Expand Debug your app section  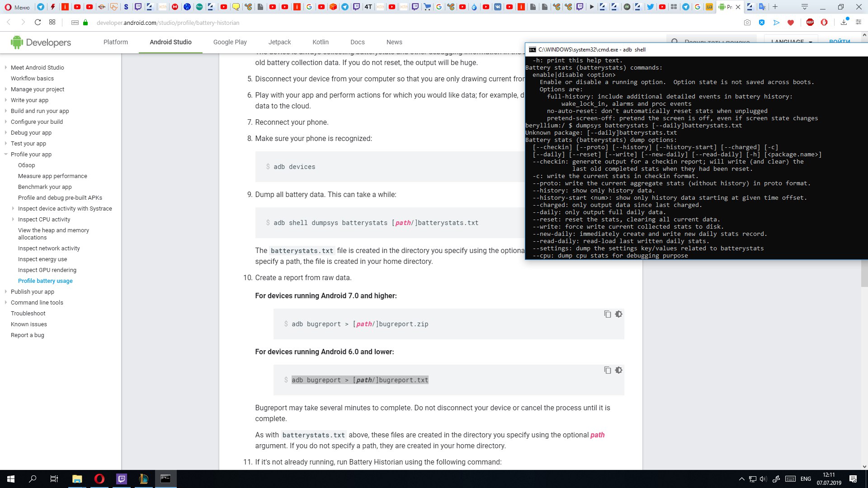[6, 132]
